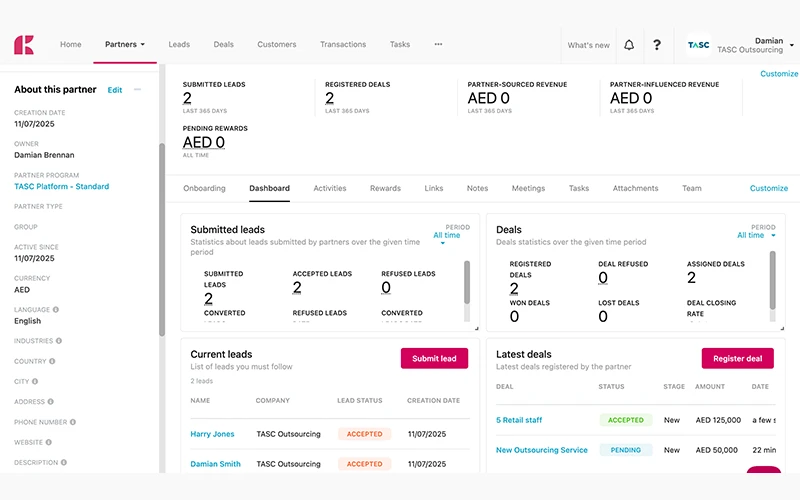The width and height of the screenshot is (800, 500).
Task: Open the three-dot more navigation menu
Action: coord(438,45)
